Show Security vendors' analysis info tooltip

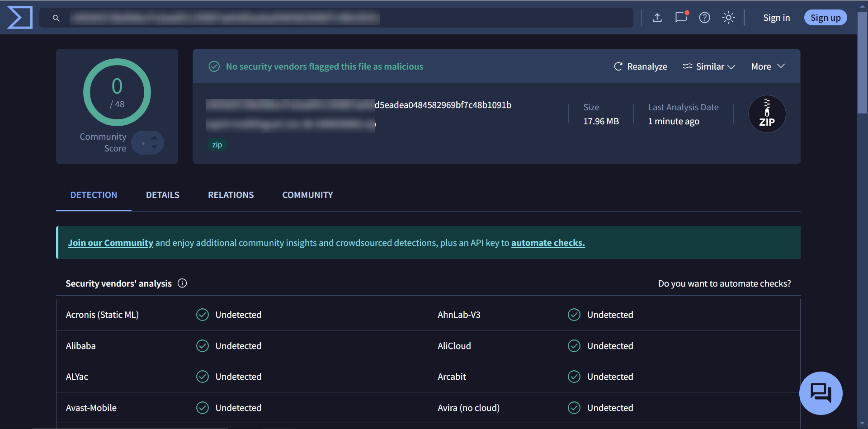(x=182, y=283)
